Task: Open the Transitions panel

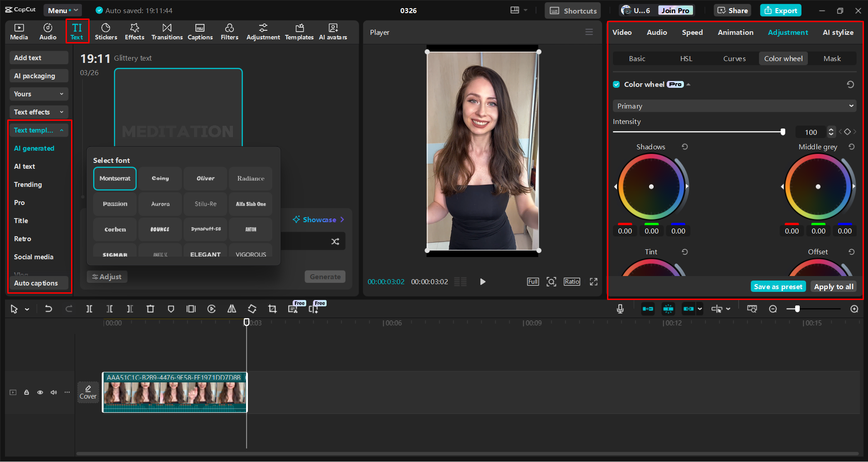Action: pyautogui.click(x=166, y=32)
